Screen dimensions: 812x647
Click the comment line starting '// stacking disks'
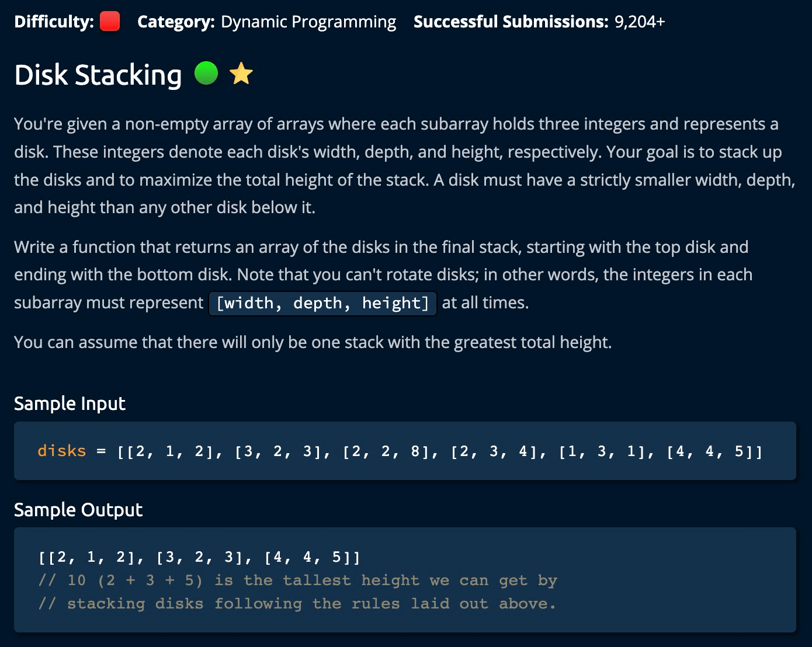tap(297, 604)
